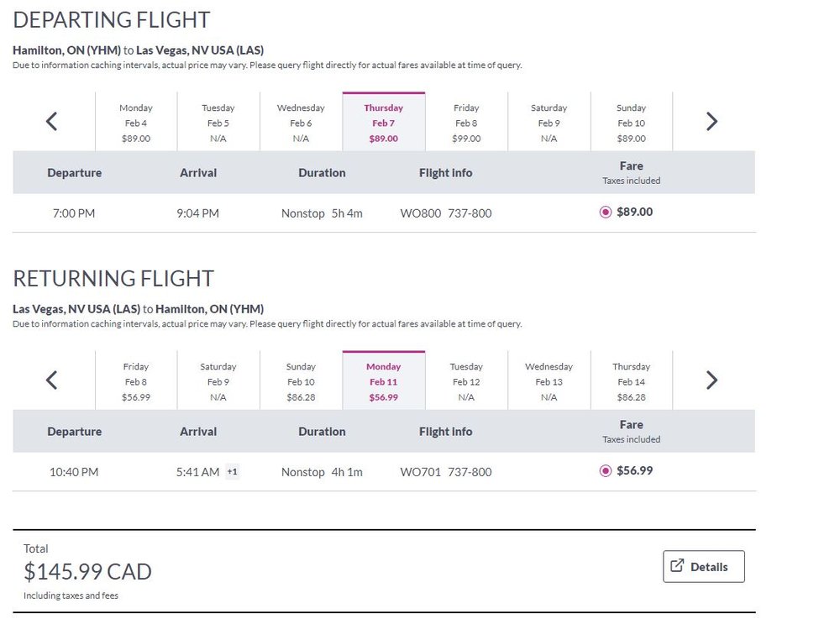This screenshot has height=640, width=840.
Task: Choose Friday Feb 8 departing date at $99.00
Action: click(466, 122)
